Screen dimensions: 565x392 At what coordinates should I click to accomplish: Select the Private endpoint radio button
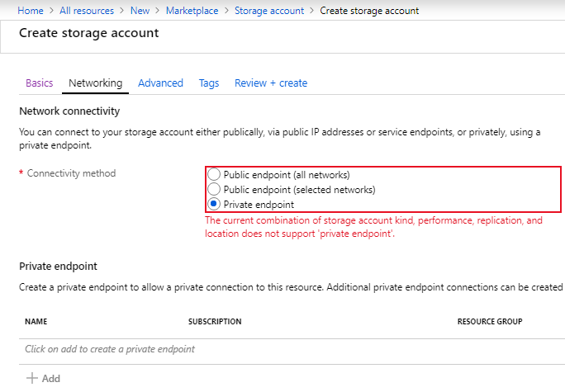click(x=214, y=204)
